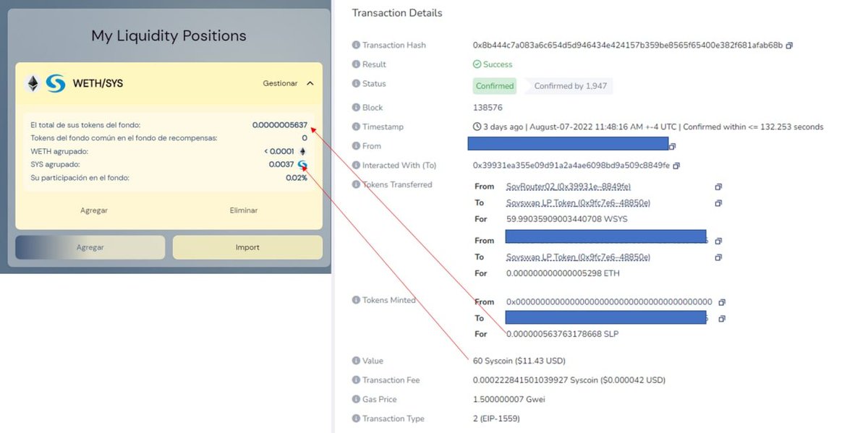Image resolution: width=868 pixels, height=433 pixels.
Task: Click info icon beside Status
Action: coord(356,84)
